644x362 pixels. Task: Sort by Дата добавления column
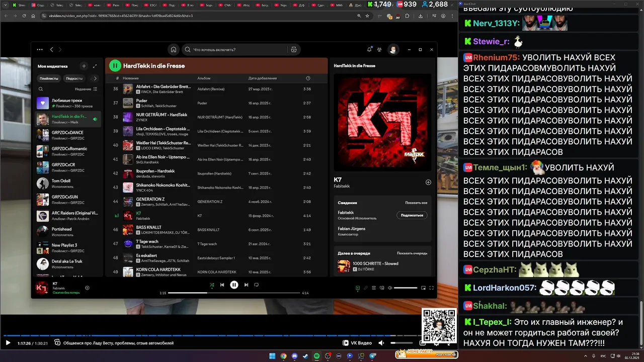pyautogui.click(x=262, y=78)
